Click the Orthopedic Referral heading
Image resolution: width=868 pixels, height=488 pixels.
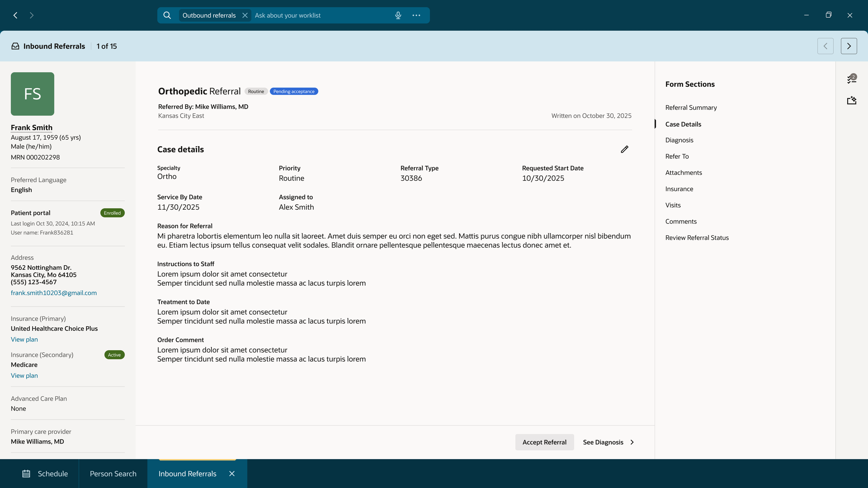click(199, 91)
